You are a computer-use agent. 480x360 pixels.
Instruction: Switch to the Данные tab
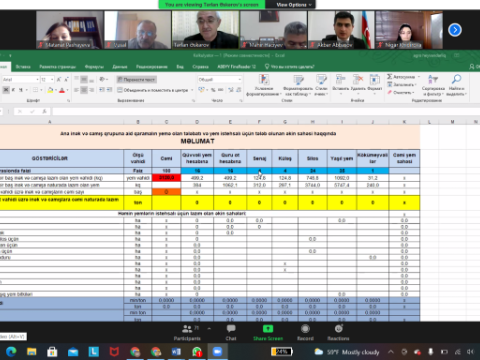click(x=120, y=67)
